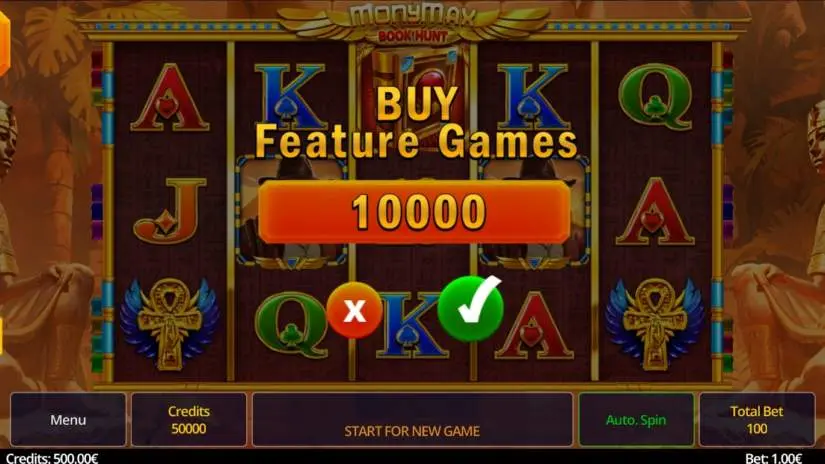This screenshot has height=464, width=825.
Task: Toggle the Auto. Spin option
Action: click(636, 420)
